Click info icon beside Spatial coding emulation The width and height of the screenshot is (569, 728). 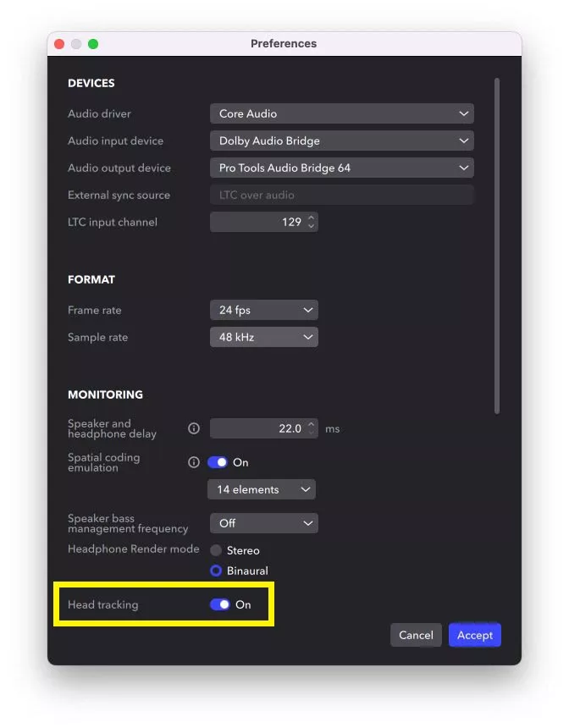pos(194,462)
